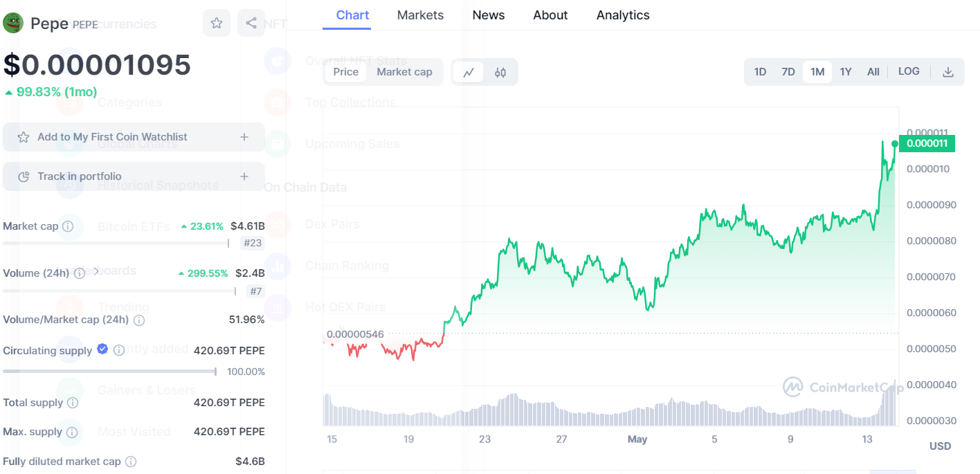
Task: Add to My First Coin Watchlist
Action: tap(134, 137)
